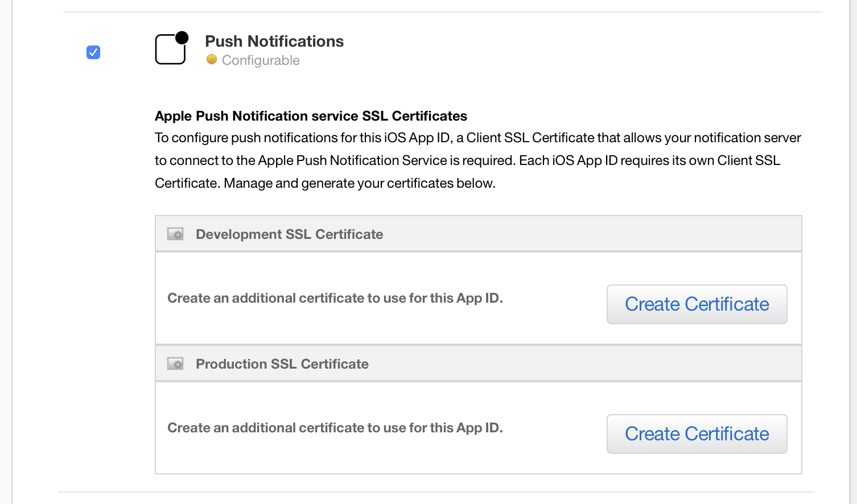Click the line starting "To configure push notifications"

point(477,138)
